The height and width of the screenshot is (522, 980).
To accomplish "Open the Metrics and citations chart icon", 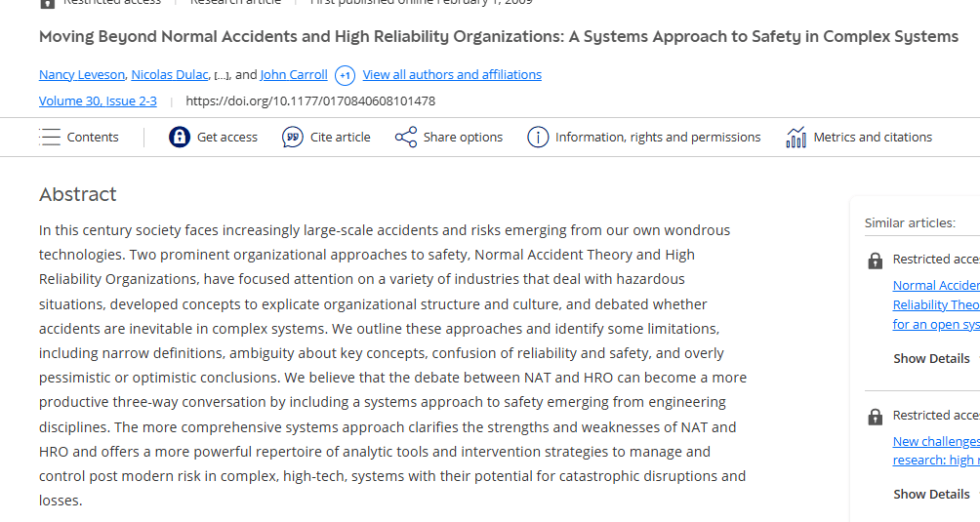I will [x=796, y=138].
